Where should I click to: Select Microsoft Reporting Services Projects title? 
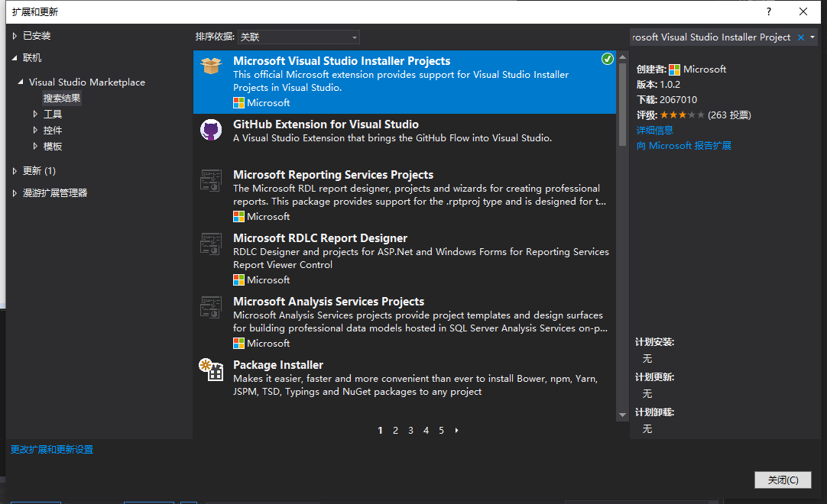pyautogui.click(x=333, y=175)
